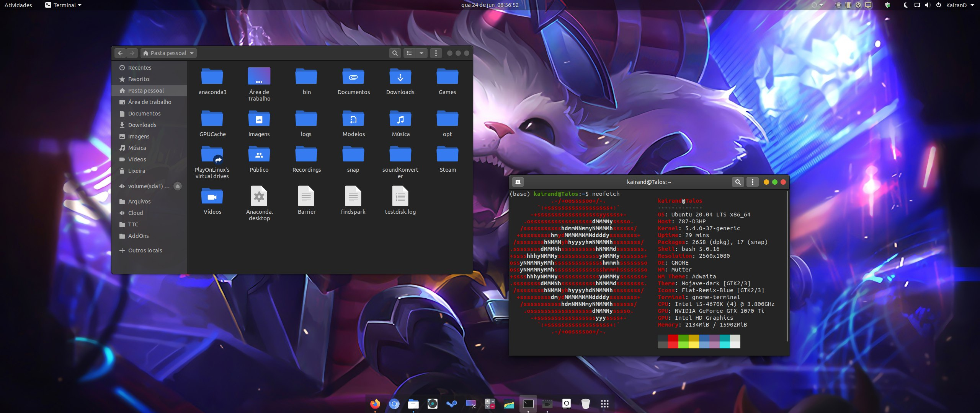Launch Firefox from the dock
Screen dimensions: 980x413
(375, 404)
